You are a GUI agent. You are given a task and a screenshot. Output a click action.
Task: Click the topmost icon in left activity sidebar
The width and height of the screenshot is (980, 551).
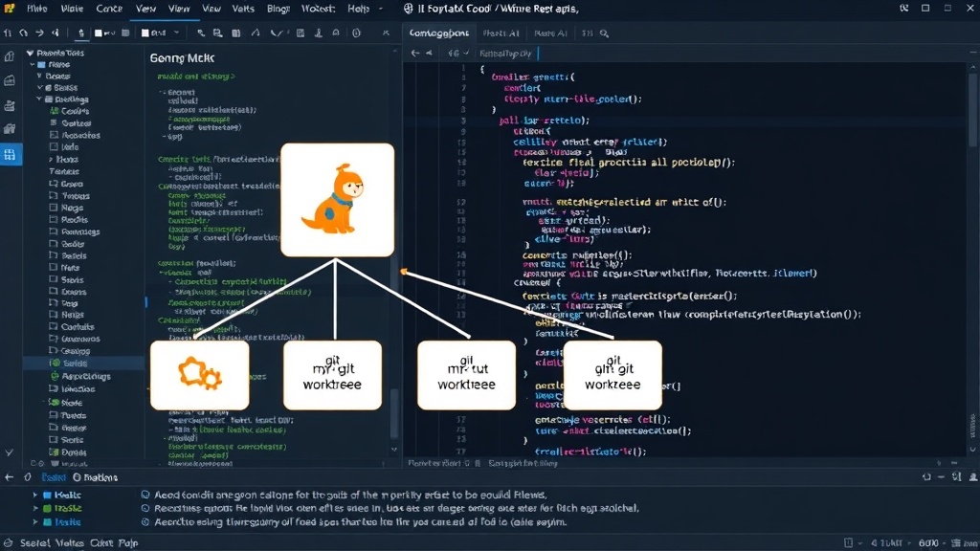tap(10, 56)
